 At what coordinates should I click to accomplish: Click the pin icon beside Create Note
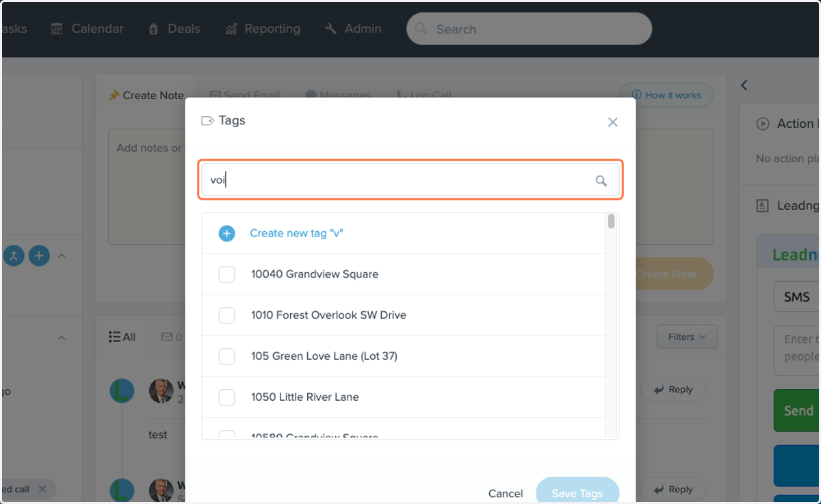(114, 96)
